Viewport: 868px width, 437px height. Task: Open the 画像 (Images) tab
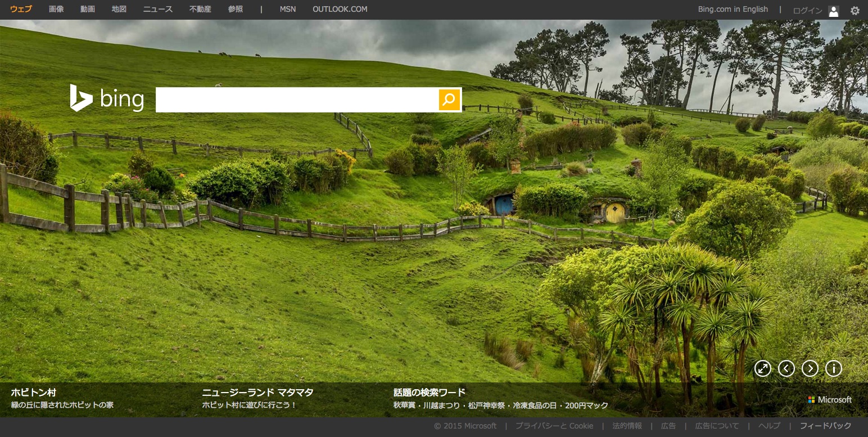tap(56, 10)
